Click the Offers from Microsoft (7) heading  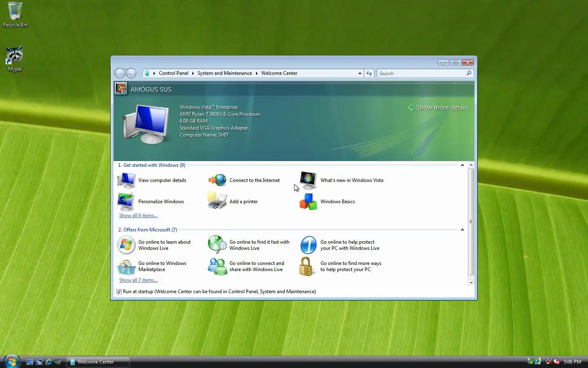147,230
